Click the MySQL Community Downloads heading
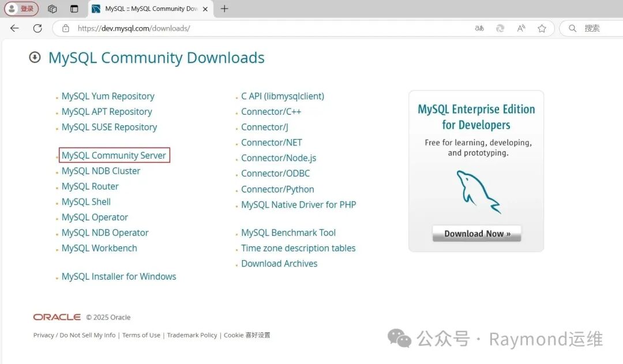 pos(156,58)
